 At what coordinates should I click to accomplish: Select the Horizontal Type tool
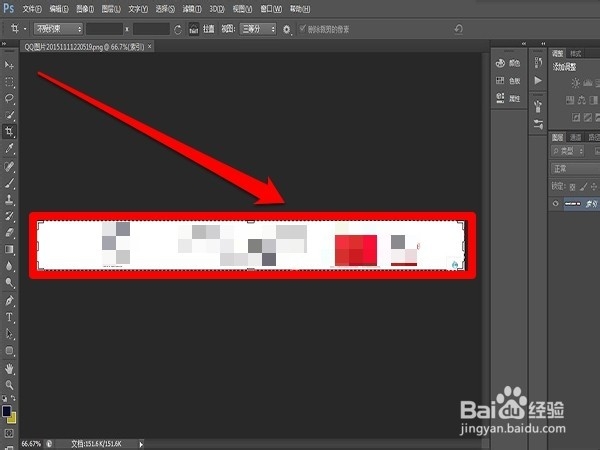(x=9, y=317)
